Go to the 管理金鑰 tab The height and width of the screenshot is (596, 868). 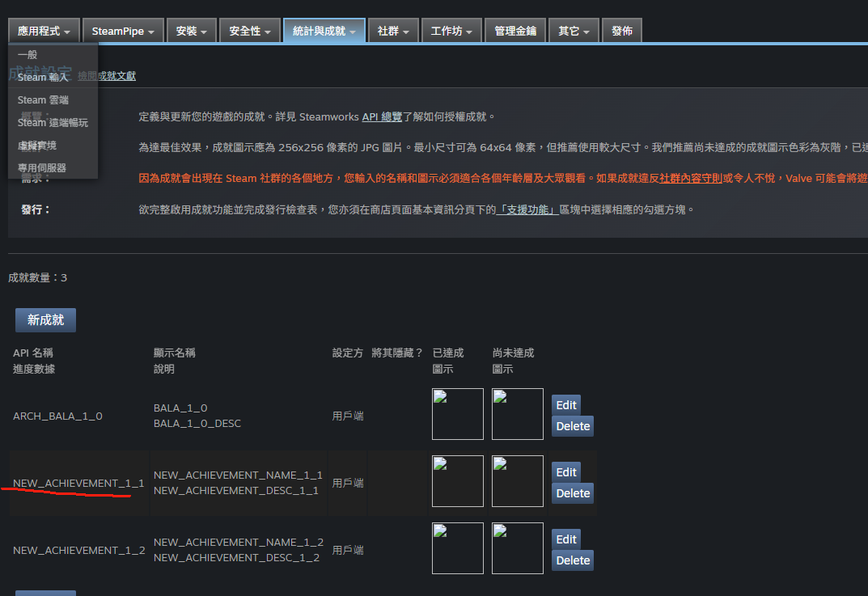tap(515, 31)
